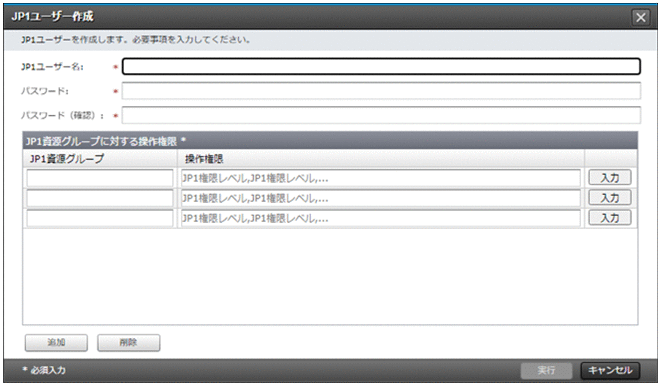
Task: Click the 実行 button
Action: click(x=546, y=370)
